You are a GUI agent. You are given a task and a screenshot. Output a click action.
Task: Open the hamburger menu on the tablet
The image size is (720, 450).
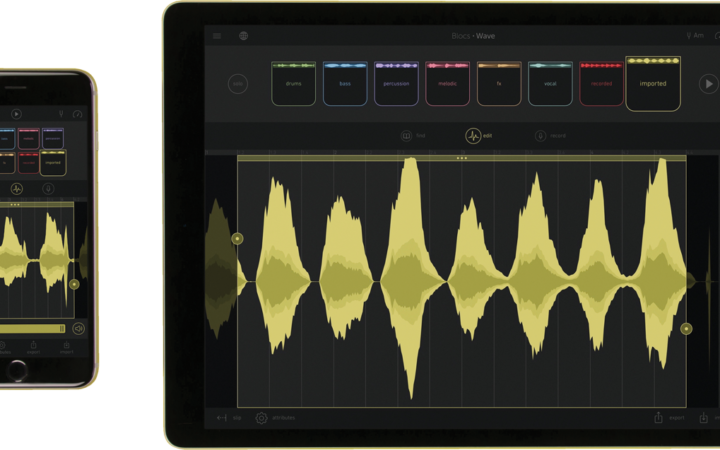(217, 36)
